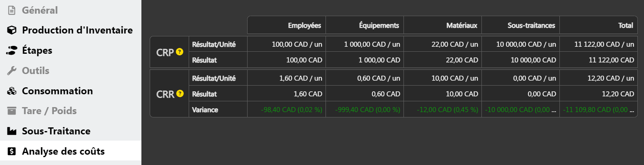Select the CRR Équipements variance cell
The width and height of the screenshot is (644, 165).
365,110
